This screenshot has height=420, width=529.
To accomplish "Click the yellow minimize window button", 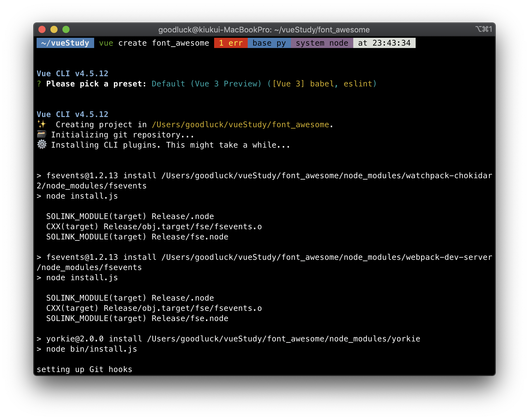I will click(x=54, y=29).
